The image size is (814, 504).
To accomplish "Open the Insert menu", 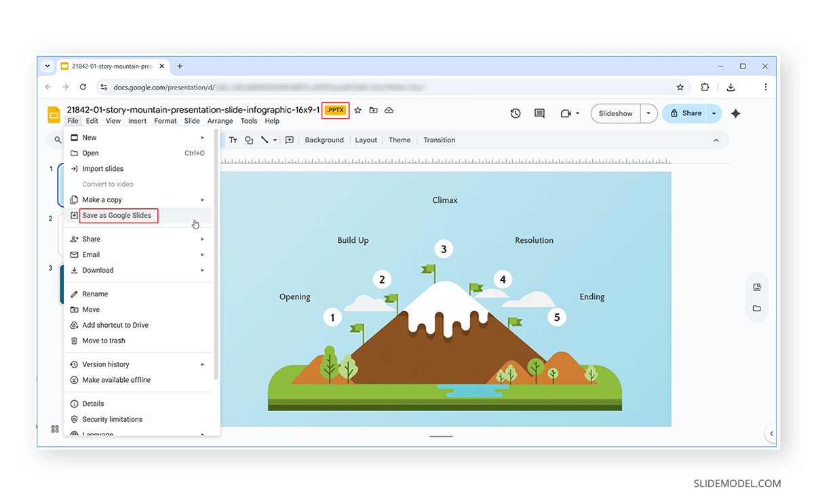I will pos(137,121).
